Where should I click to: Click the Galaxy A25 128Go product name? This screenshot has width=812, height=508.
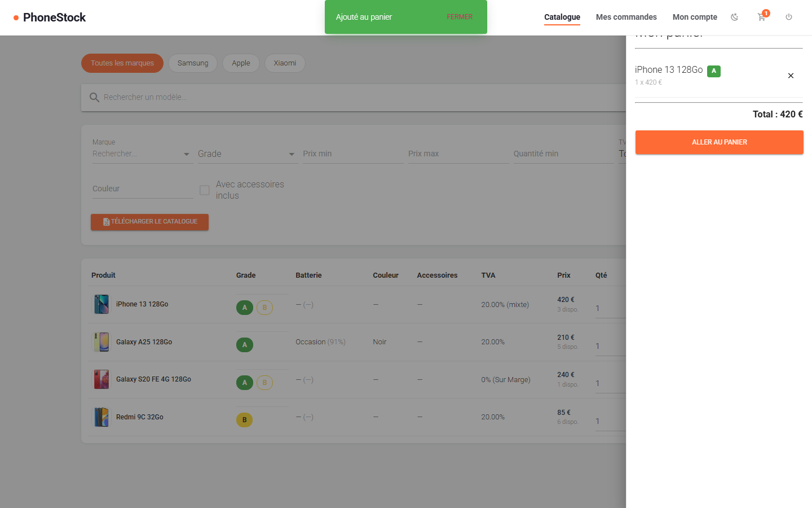coord(144,342)
